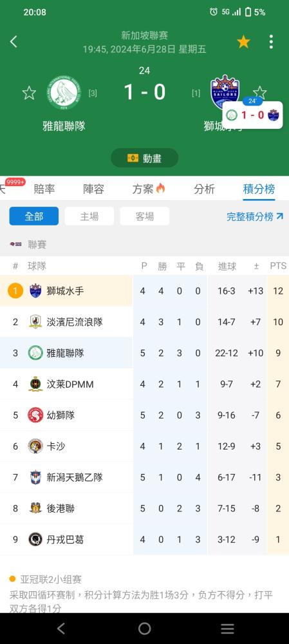Image resolution: width=289 pixels, height=644 pixels.
Task: Switch to the 陣容 tab
Action: pos(93,189)
